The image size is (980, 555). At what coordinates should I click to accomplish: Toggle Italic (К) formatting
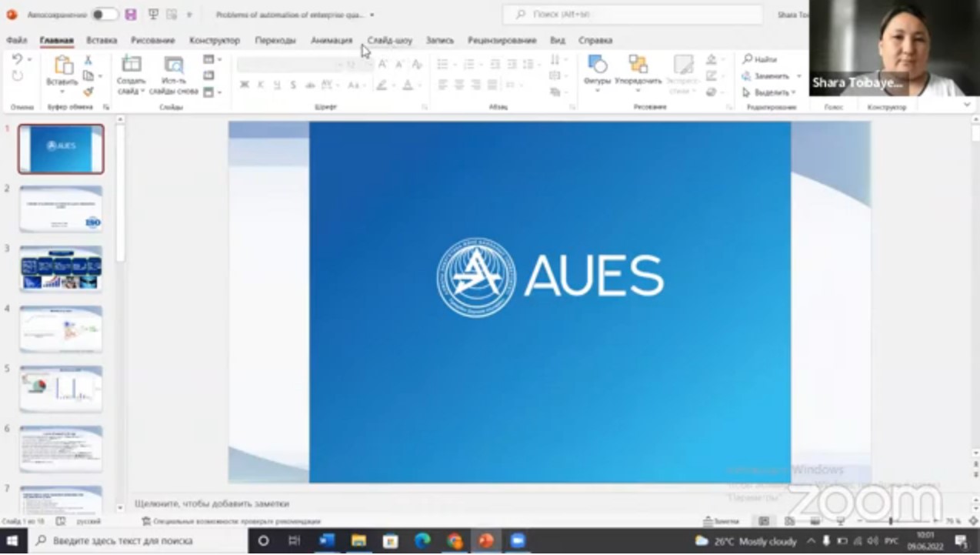tap(261, 85)
